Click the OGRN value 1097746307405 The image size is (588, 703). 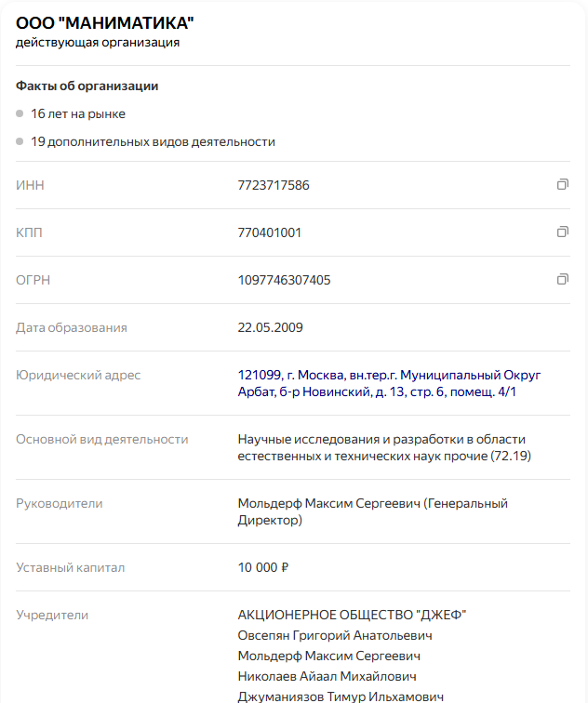pos(284,280)
